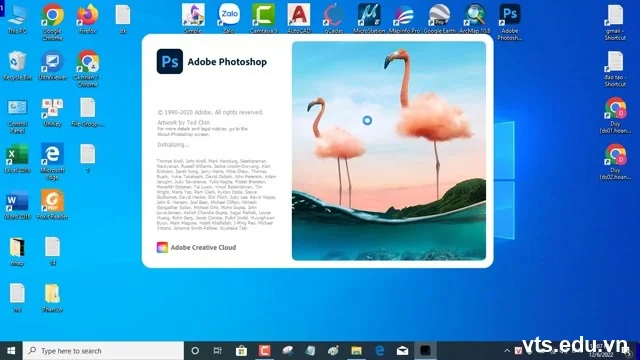Open the Google Earth desktop shortcut
The width and height of the screenshot is (640, 360).
point(439,18)
